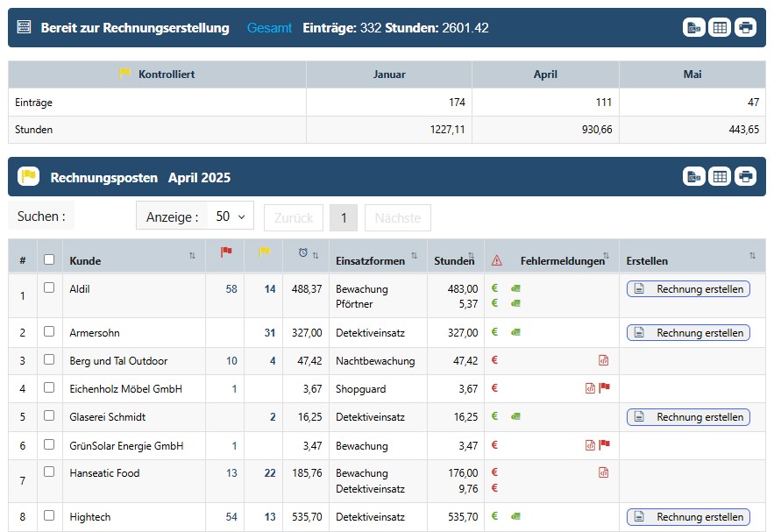Click the red euro icon for GrünSolar Energie GmbH
The image size is (774, 532).
(494, 444)
